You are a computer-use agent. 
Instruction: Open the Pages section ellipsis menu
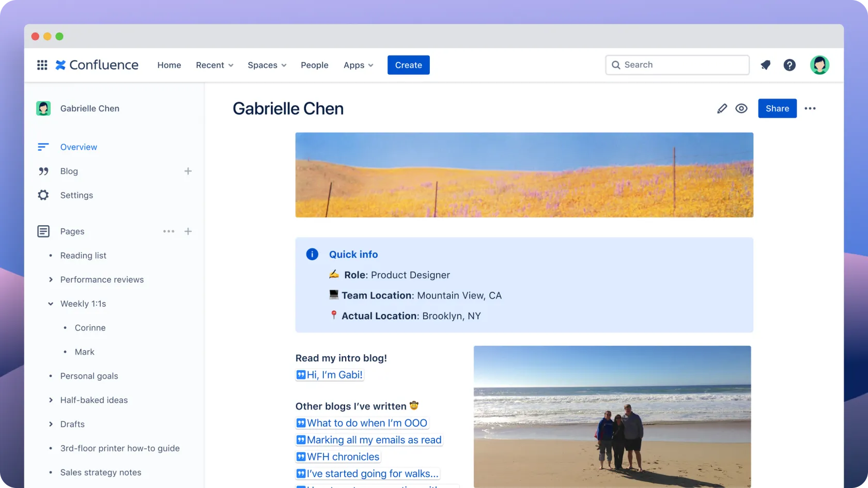[x=168, y=231]
